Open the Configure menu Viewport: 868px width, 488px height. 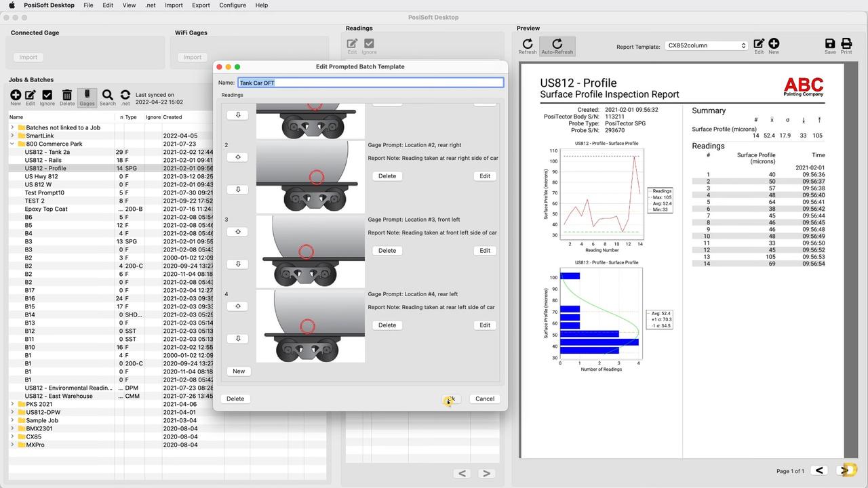tap(233, 5)
